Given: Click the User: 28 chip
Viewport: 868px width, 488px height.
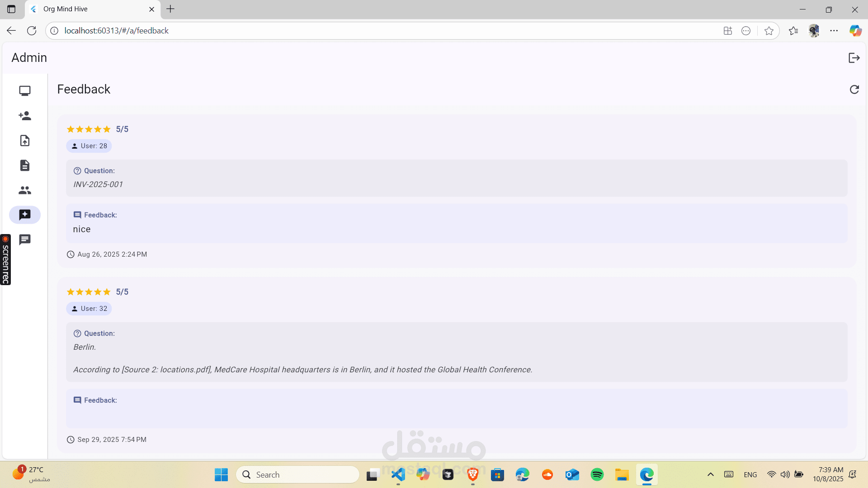Looking at the screenshot, I should point(89,146).
